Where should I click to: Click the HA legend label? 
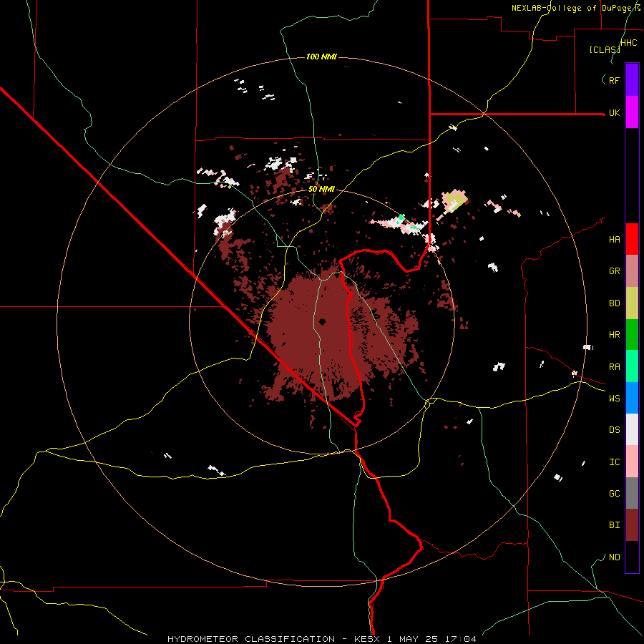point(614,240)
